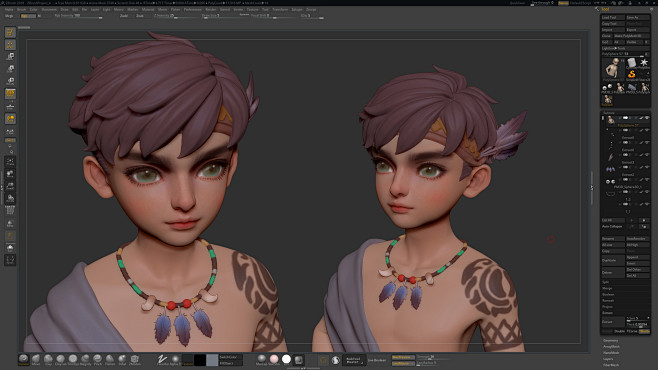
Task: Select the Flatten brush
Action: pos(110,359)
